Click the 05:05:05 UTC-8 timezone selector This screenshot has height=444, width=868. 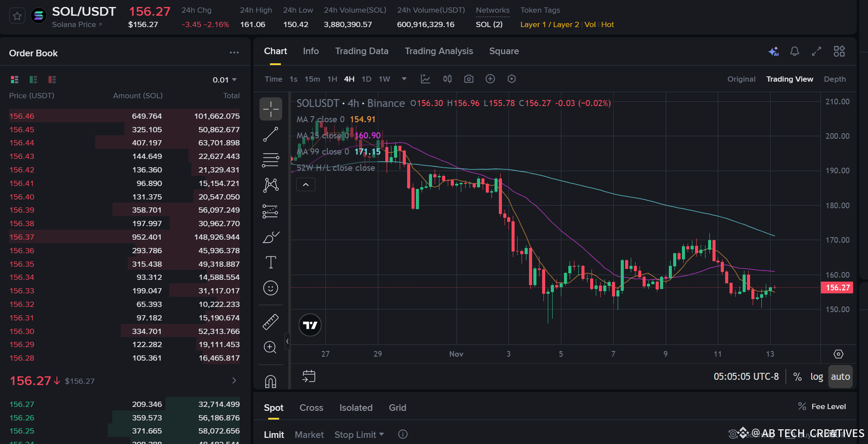[746, 377]
